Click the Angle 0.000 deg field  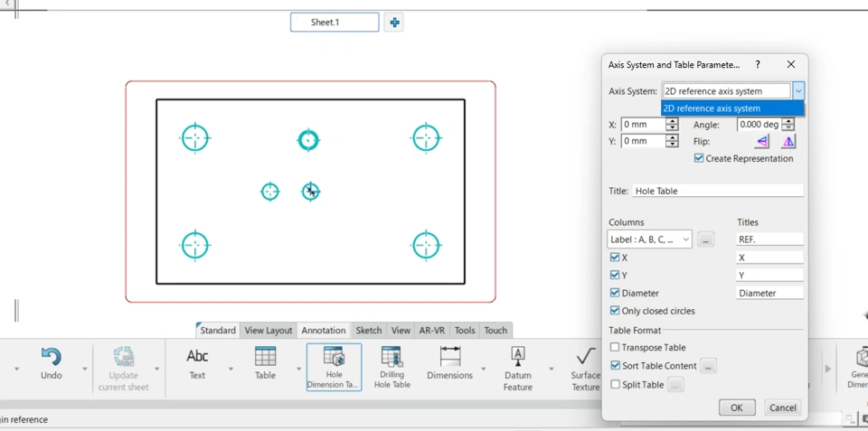point(759,125)
